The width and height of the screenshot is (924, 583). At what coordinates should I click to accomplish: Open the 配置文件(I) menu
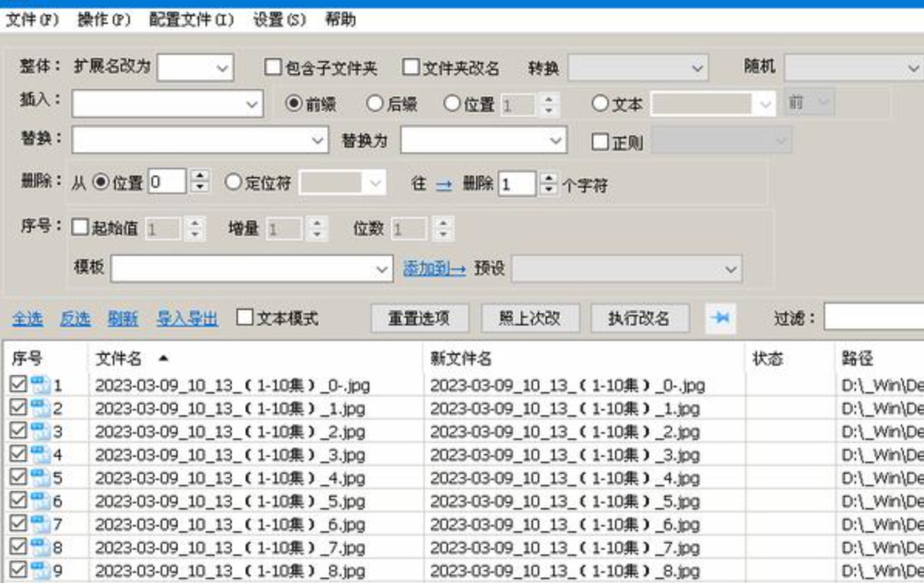[192, 19]
